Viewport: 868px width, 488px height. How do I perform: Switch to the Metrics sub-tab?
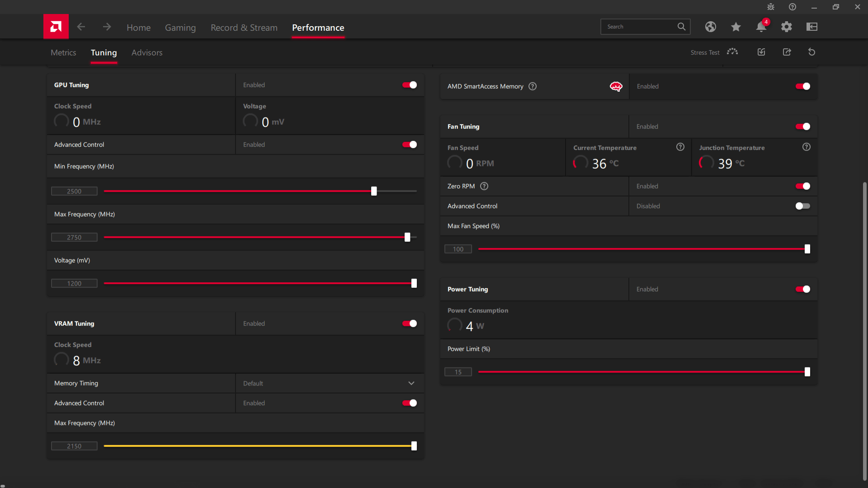63,52
